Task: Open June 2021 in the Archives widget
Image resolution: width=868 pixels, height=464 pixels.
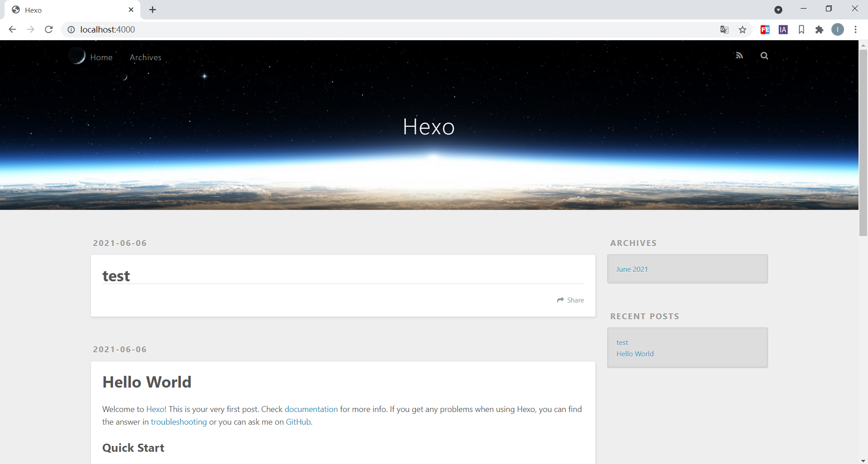Action: click(x=632, y=269)
